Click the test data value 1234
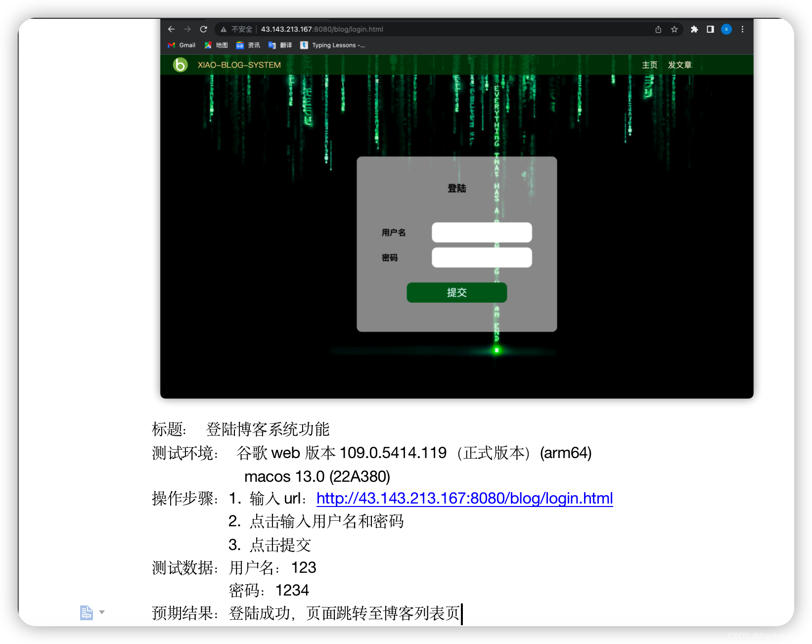This screenshot has width=812, height=644. pos(292,590)
